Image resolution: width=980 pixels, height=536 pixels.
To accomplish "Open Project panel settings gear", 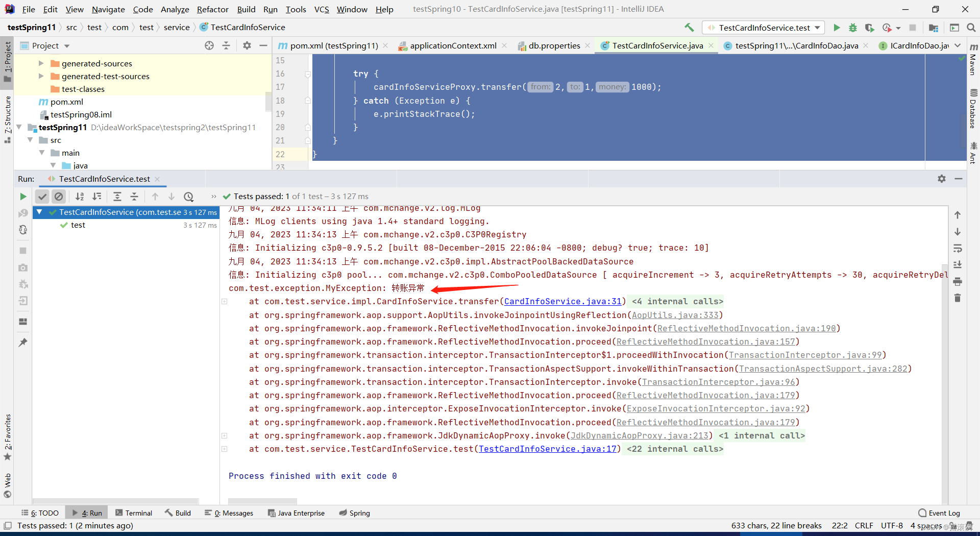I will (247, 45).
